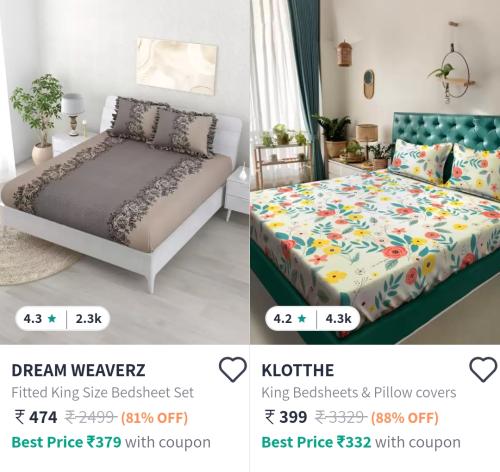Click Best Price ₹332 with coupon

point(361,443)
